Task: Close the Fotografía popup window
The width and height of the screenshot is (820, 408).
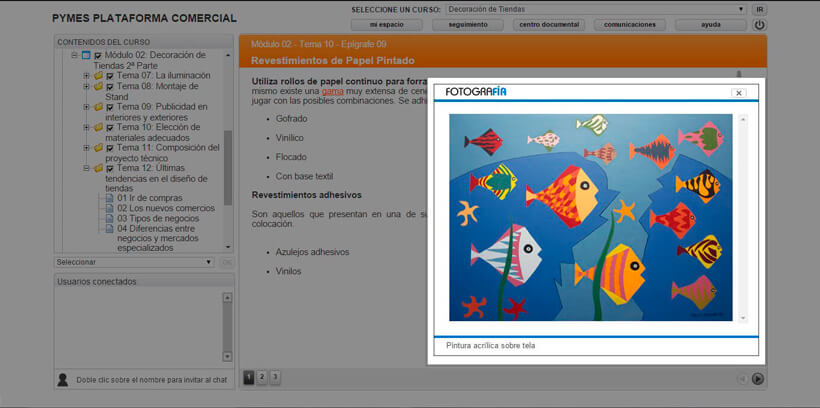Action: point(738,93)
